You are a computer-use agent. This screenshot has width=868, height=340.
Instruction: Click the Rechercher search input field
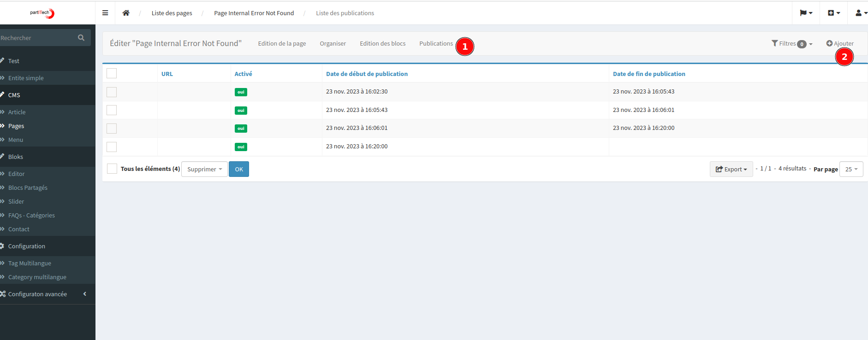(x=37, y=38)
